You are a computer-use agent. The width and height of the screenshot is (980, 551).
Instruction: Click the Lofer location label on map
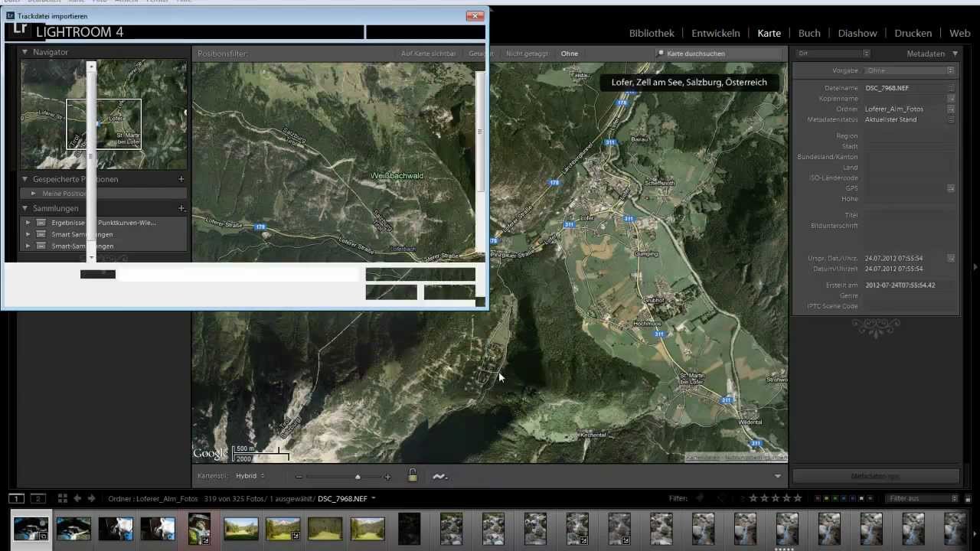tap(588, 218)
